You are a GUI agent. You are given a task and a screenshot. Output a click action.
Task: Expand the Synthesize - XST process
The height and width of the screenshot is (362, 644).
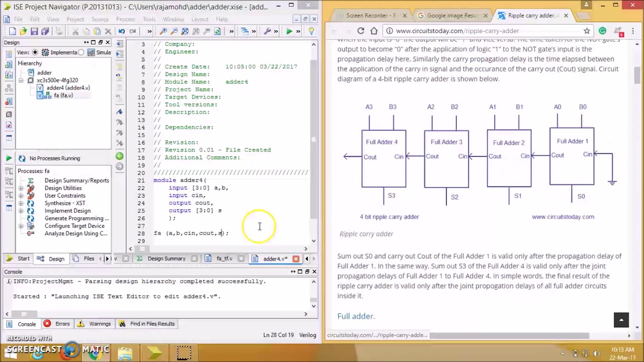(21, 203)
